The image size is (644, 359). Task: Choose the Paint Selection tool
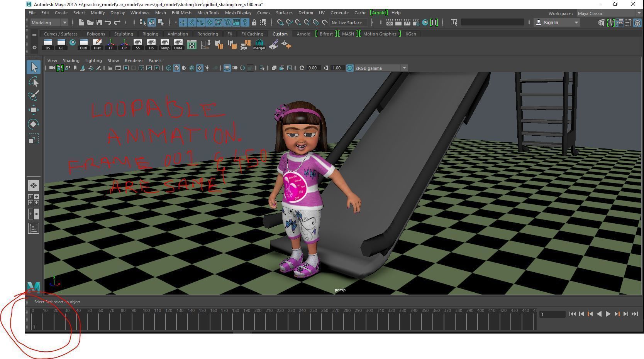coord(34,96)
